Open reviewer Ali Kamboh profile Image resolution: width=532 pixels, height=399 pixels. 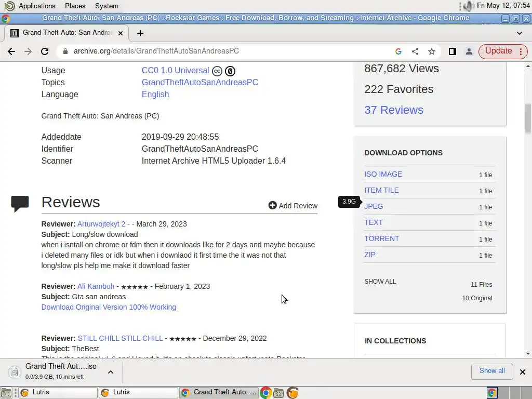point(96,286)
